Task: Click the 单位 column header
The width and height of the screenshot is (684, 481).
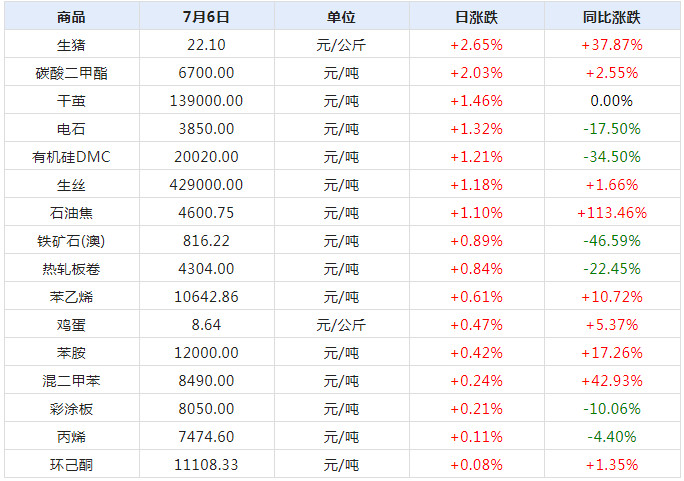Action: 340,17
